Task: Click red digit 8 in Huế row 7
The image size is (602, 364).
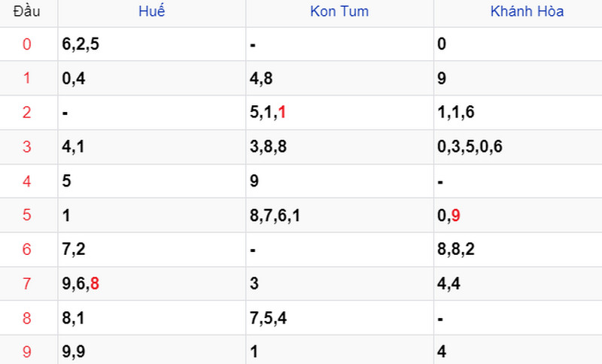Action: click(95, 284)
